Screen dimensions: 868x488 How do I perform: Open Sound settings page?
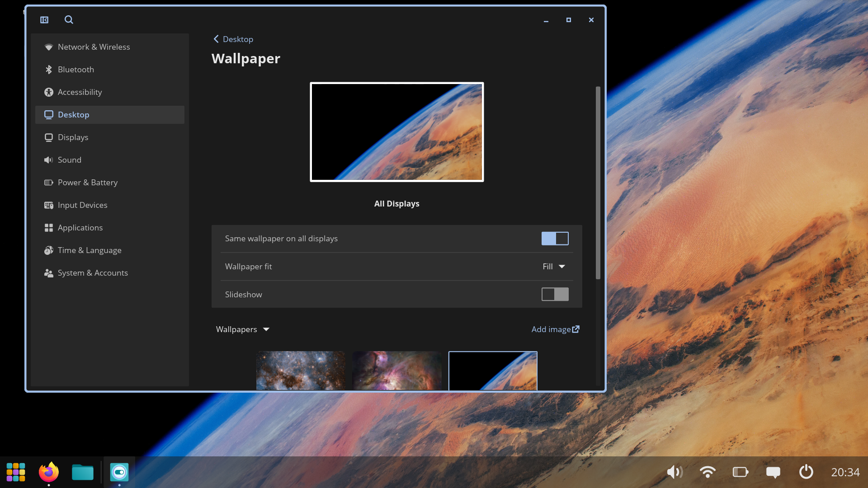tap(110, 160)
